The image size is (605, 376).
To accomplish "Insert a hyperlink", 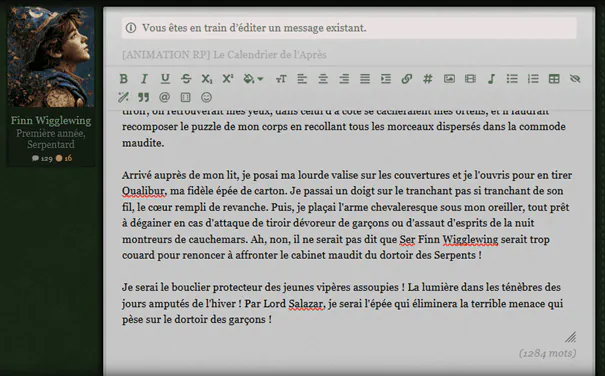I will (x=406, y=79).
